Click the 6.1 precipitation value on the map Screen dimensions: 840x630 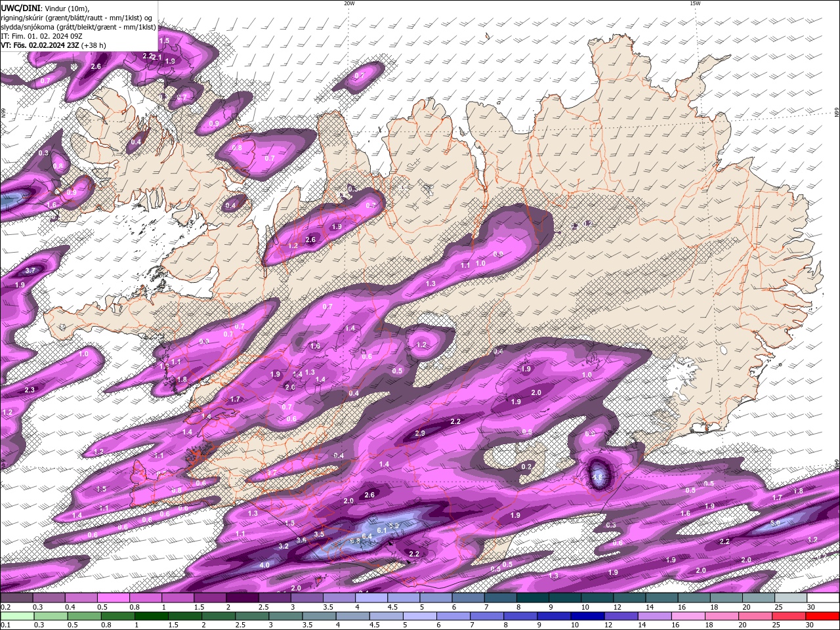tap(383, 530)
